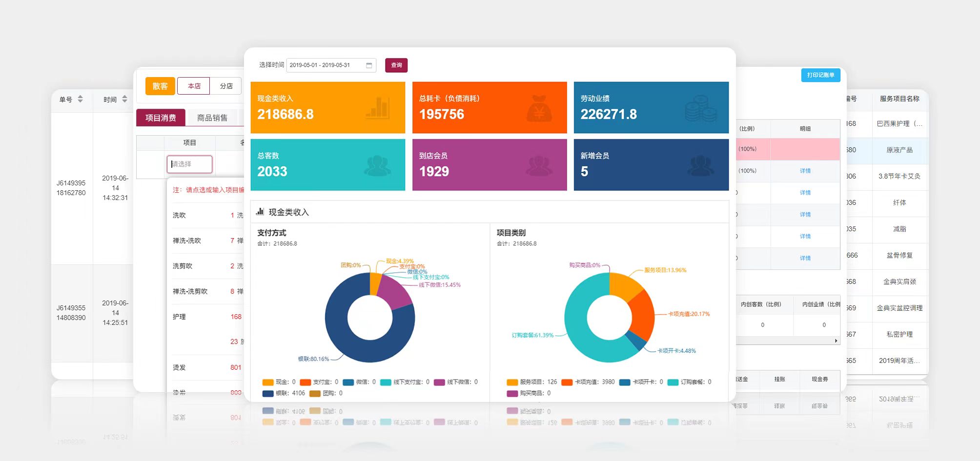This screenshot has height=461, width=980.
Task: Select the 本店 tab
Action: click(194, 86)
